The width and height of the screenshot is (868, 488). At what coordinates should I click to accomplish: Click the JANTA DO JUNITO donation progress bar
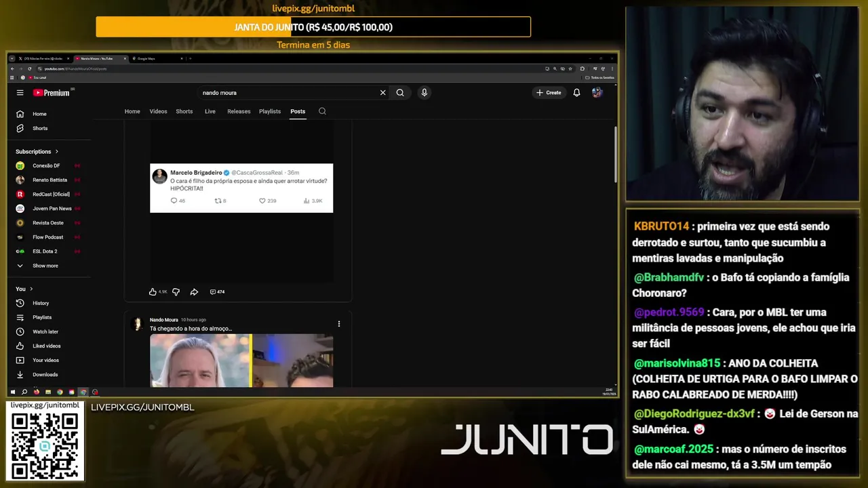pos(313,27)
